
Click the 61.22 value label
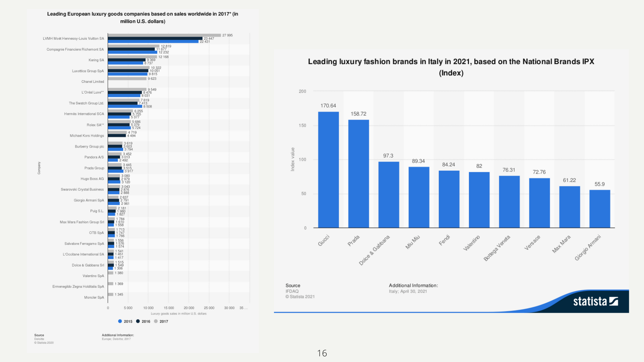coord(569,180)
